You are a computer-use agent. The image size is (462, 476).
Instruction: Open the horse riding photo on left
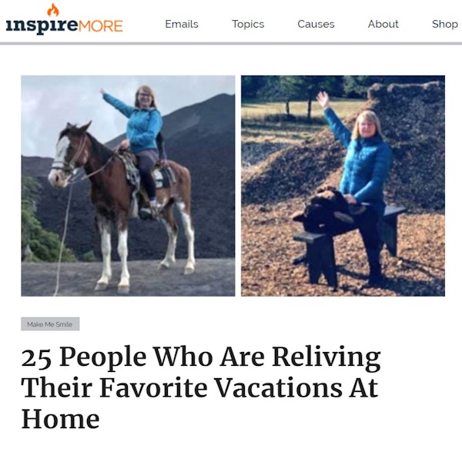pos(128,186)
